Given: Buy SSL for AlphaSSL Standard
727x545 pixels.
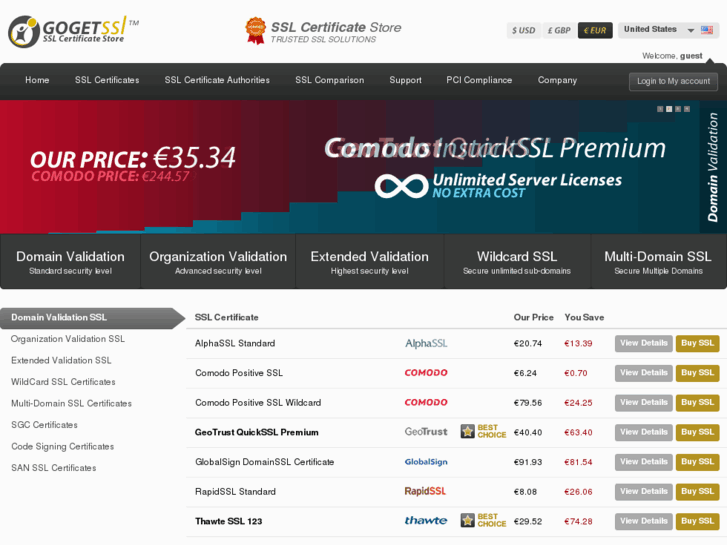Looking at the screenshot, I should tap(697, 343).
